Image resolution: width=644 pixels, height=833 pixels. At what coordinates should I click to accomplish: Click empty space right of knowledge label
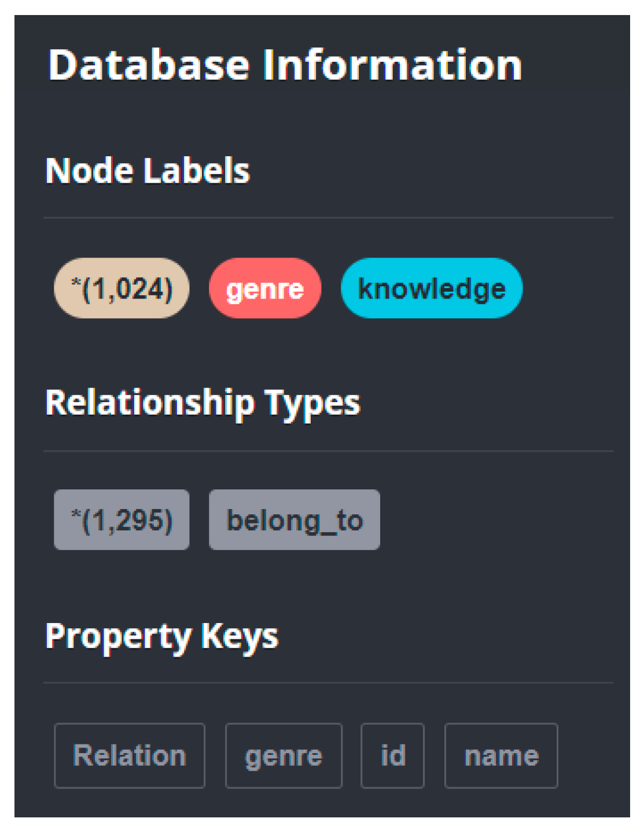pos(570,288)
